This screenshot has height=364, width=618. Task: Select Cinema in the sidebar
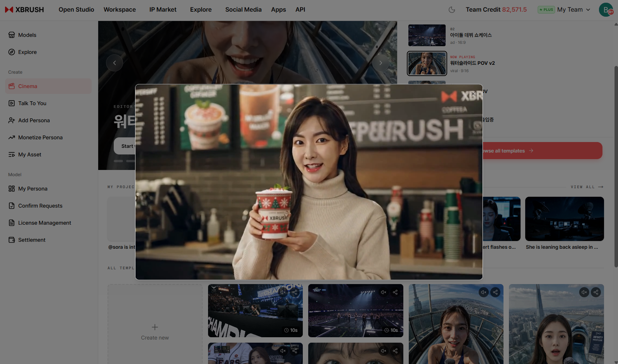(49, 86)
